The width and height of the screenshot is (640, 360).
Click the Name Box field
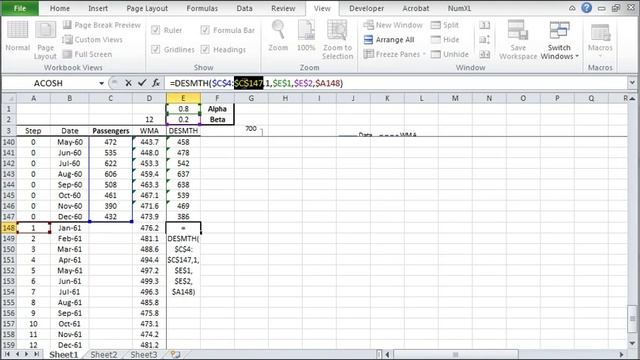[x=49, y=83]
